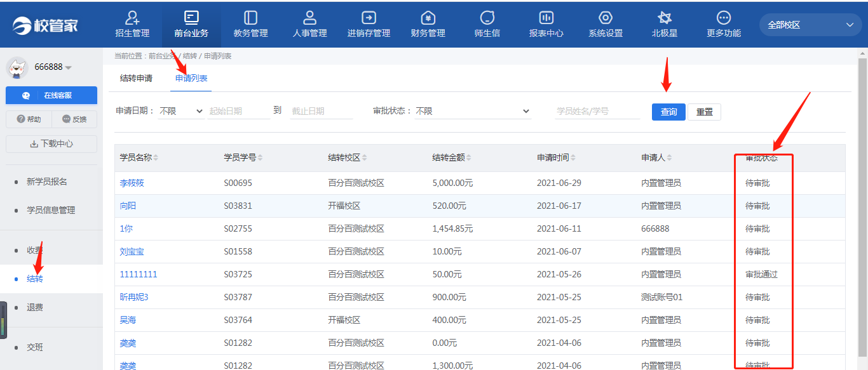Open student link 吴海
The height and width of the screenshot is (370, 868).
tap(128, 320)
